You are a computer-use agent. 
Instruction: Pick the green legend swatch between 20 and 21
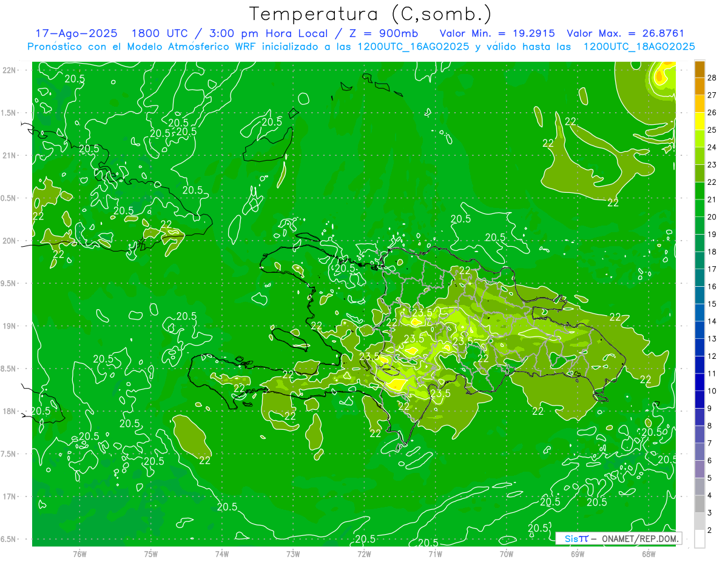pos(699,208)
